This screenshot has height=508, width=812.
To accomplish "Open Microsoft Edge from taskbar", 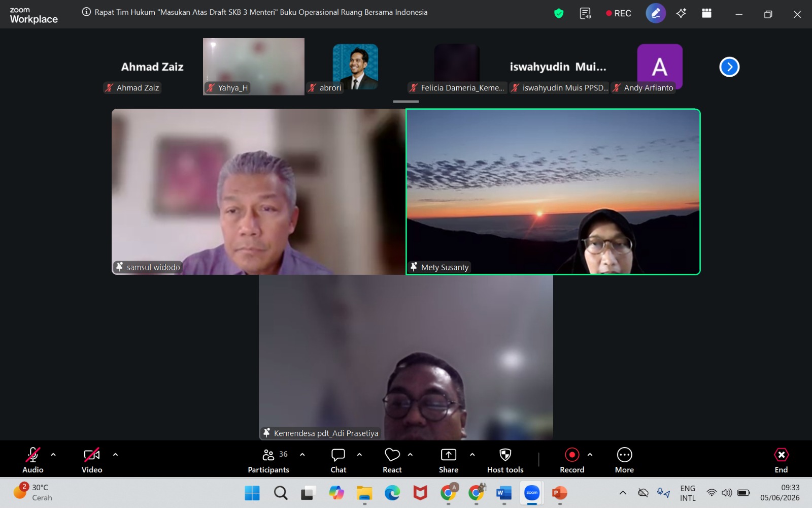I will 392,493.
